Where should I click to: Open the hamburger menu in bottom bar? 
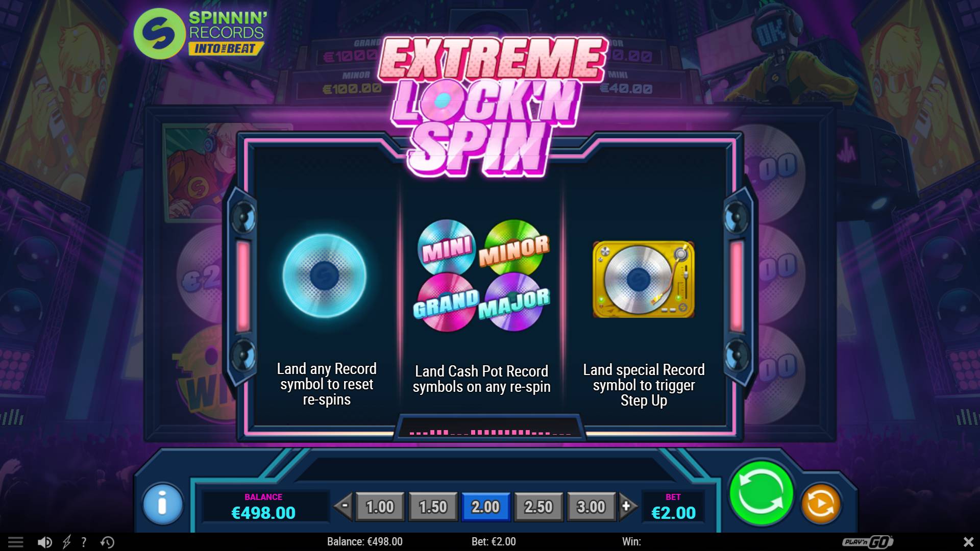tap(15, 542)
